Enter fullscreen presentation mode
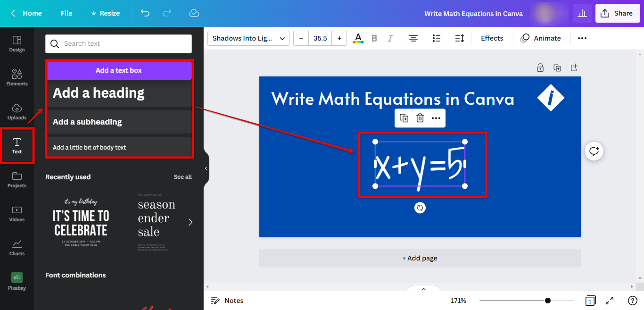 click(x=610, y=301)
